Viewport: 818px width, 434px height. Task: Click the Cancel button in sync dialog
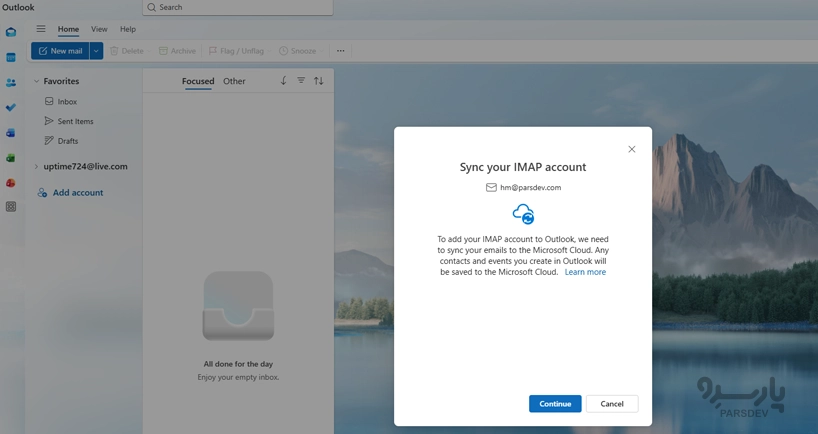tap(612, 404)
